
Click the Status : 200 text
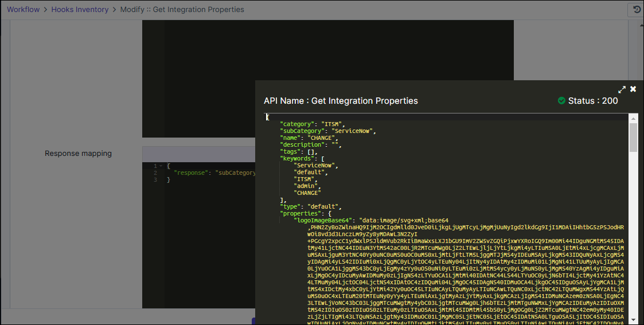593,101
